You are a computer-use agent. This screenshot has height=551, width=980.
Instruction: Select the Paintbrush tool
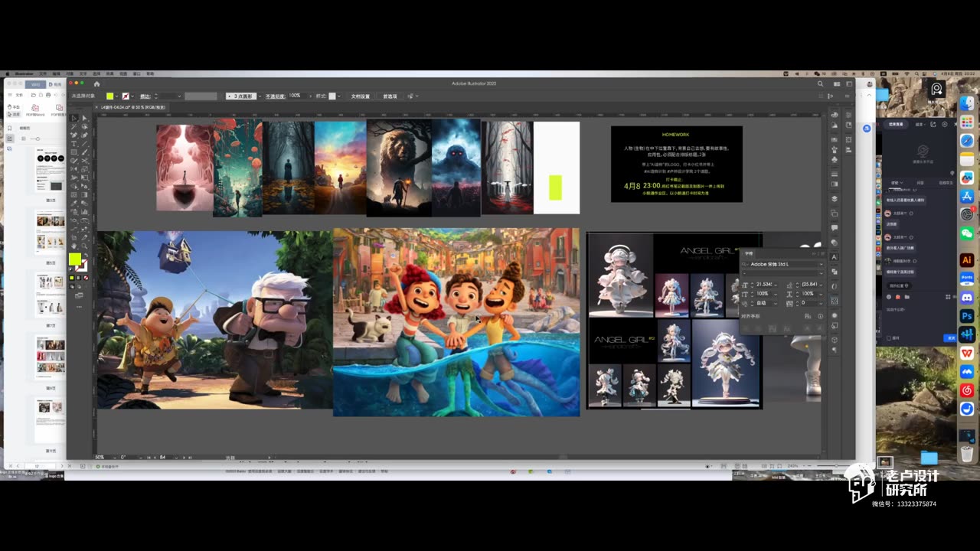tap(83, 152)
